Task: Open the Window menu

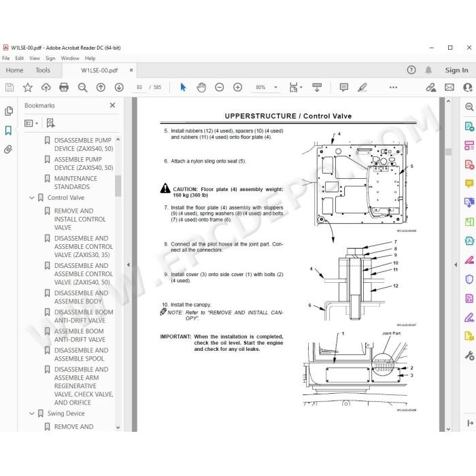Action: click(70, 58)
